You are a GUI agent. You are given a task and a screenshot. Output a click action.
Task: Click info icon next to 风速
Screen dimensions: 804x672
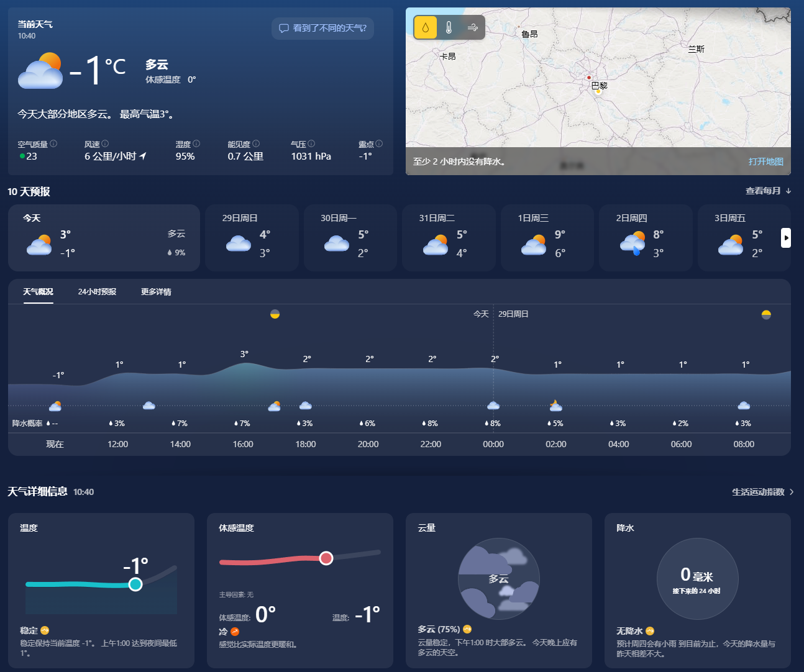(x=105, y=143)
